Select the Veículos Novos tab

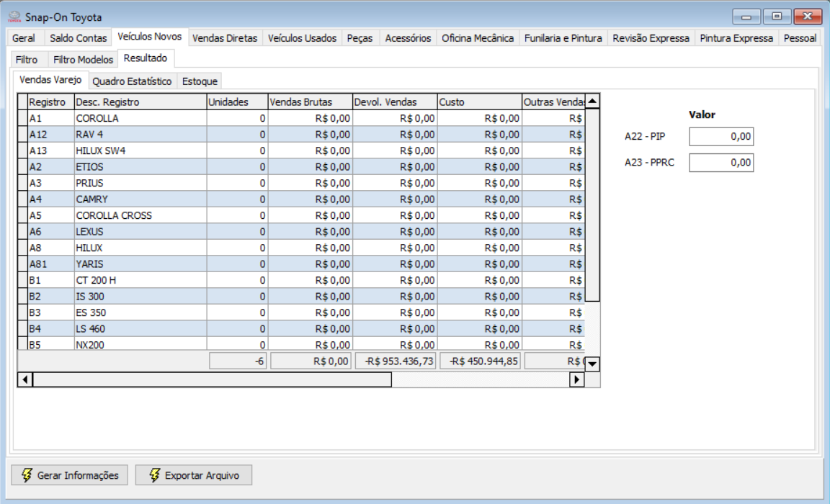point(150,37)
